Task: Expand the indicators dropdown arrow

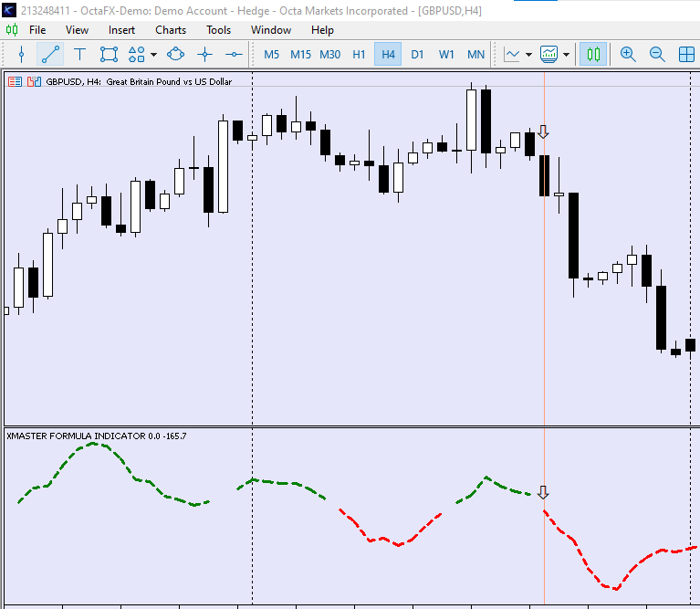Action: [x=567, y=55]
